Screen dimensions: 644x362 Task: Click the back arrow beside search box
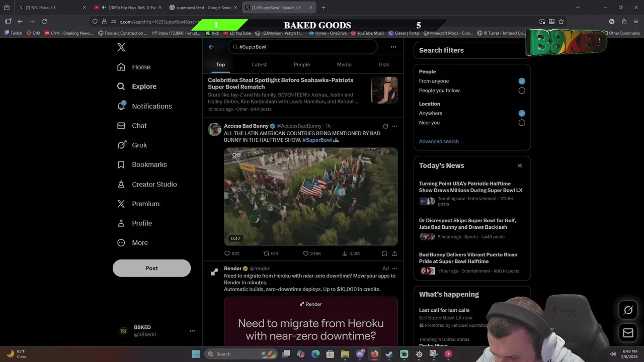point(211,47)
